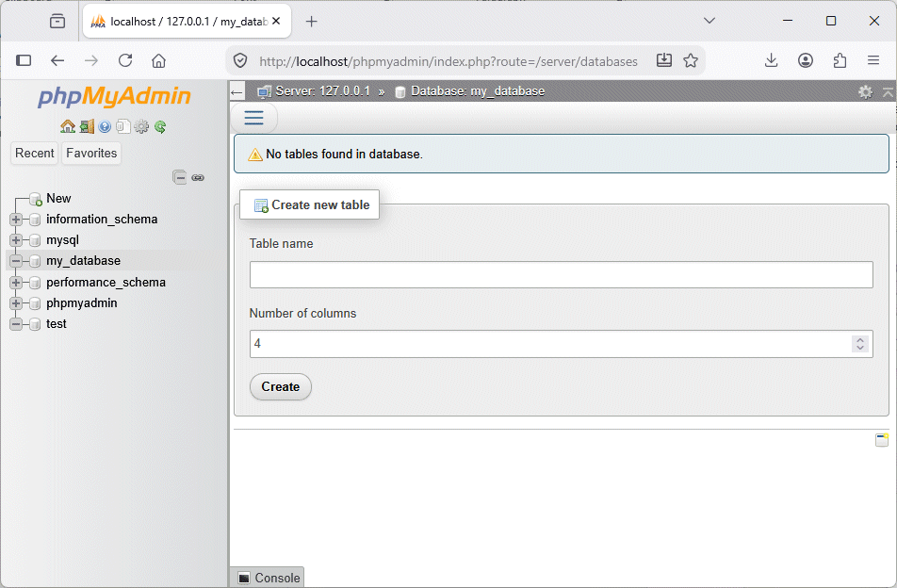Open phpMyAdmin home icon in sidebar

[68, 126]
